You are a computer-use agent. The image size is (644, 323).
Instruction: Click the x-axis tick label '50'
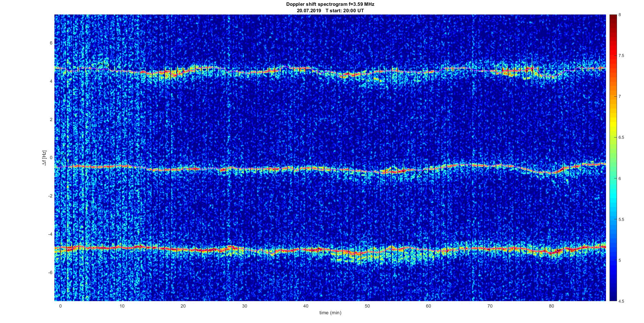pos(367,306)
